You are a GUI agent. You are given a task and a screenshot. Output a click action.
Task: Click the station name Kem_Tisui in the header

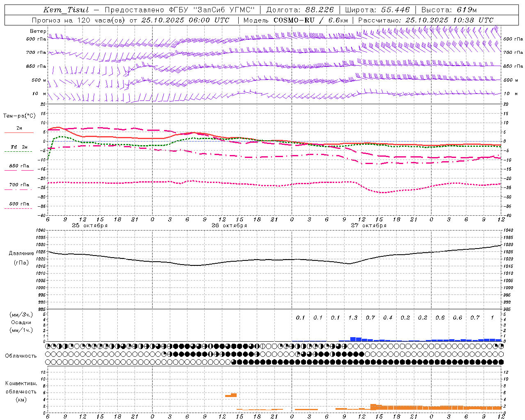click(x=66, y=10)
